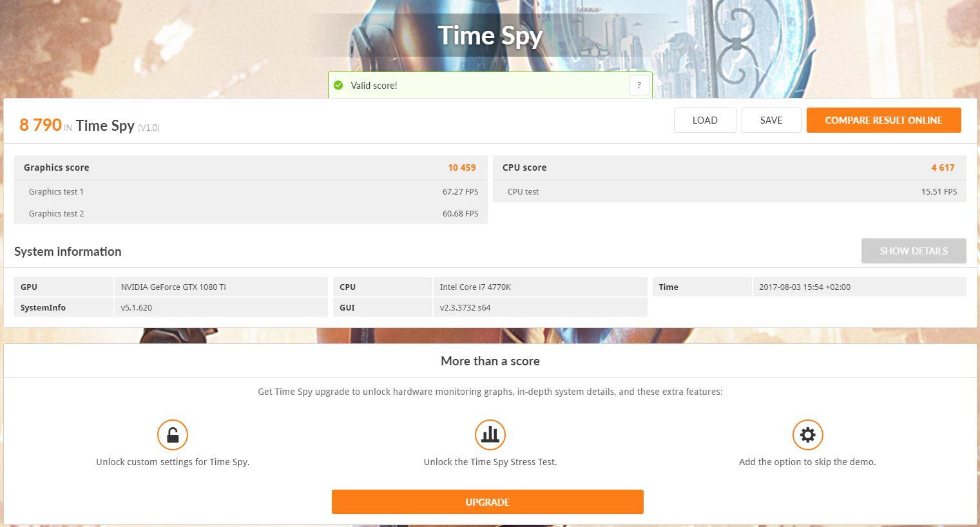Click the bar chart stress test icon
This screenshot has height=527, width=980.
(x=490, y=435)
